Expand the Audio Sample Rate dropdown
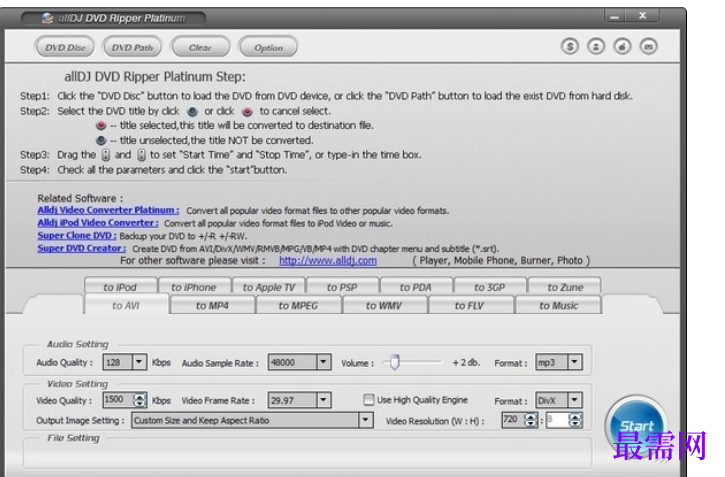 point(324,362)
